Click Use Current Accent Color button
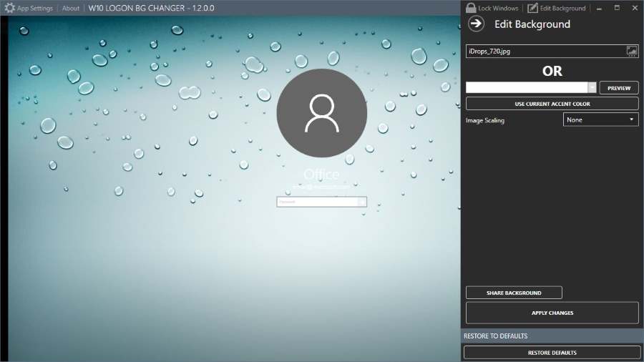Image resolution: width=644 pixels, height=362 pixels. [552, 104]
